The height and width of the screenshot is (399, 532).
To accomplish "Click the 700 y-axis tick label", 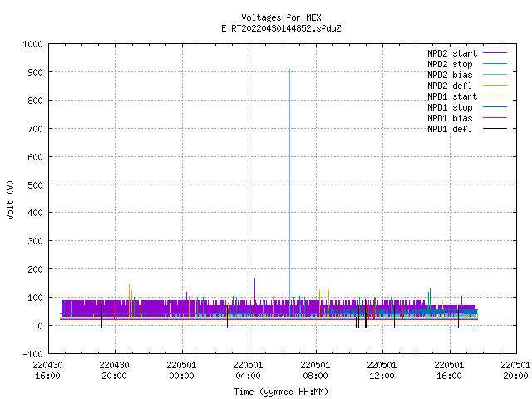I will point(35,129).
